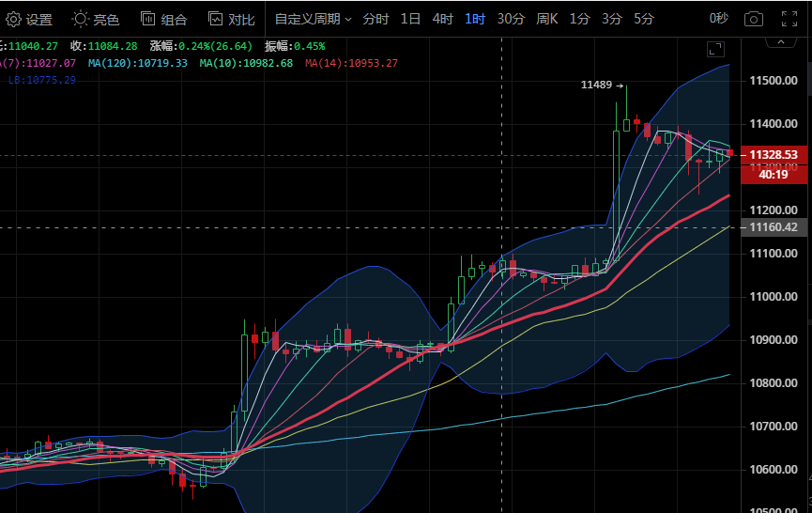Select the 4时 four-hour interval
Screen dimensions: 812x513
click(x=442, y=19)
